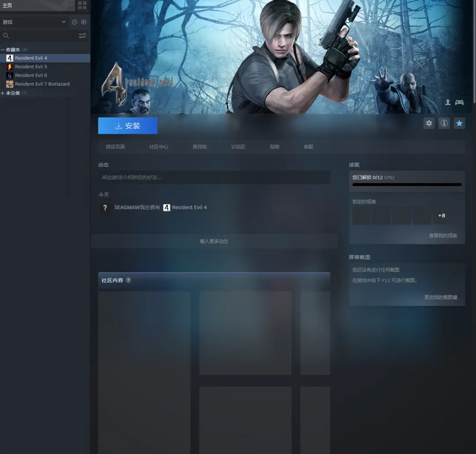Viewport: 476px width, 454px height.
Task: Toggle favorite star for Resident Evil 4
Action: point(459,123)
